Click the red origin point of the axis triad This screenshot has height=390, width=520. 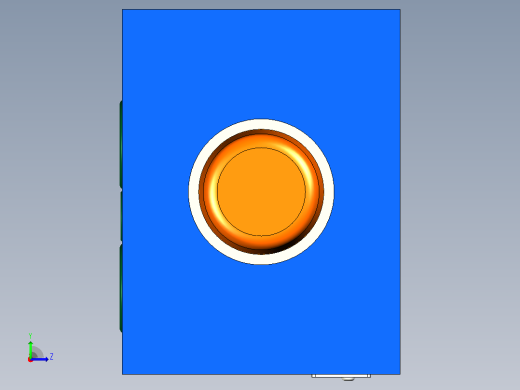[30, 360]
